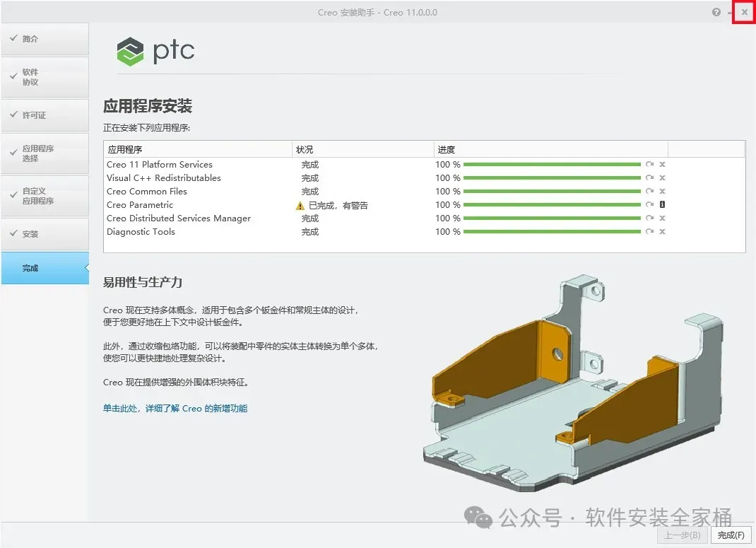756x548 pixels.
Task: Click the yellow warning triangle for Creo Parametric
Action: tap(300, 206)
